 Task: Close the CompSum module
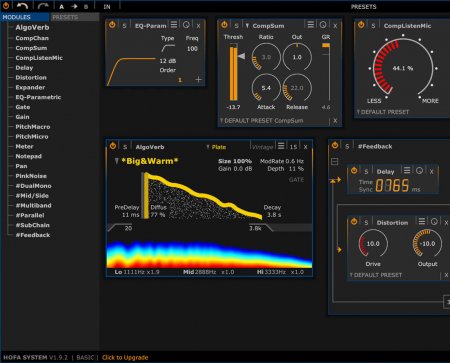(335, 26)
